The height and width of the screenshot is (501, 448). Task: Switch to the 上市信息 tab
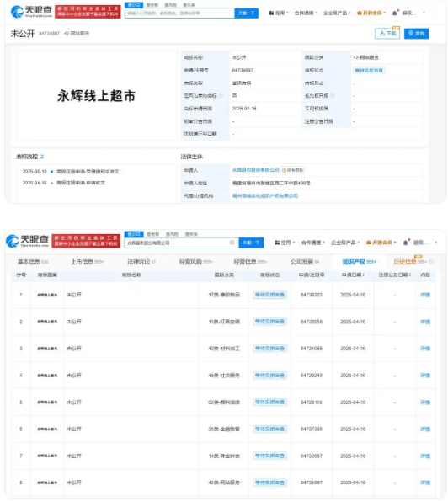tap(87, 262)
